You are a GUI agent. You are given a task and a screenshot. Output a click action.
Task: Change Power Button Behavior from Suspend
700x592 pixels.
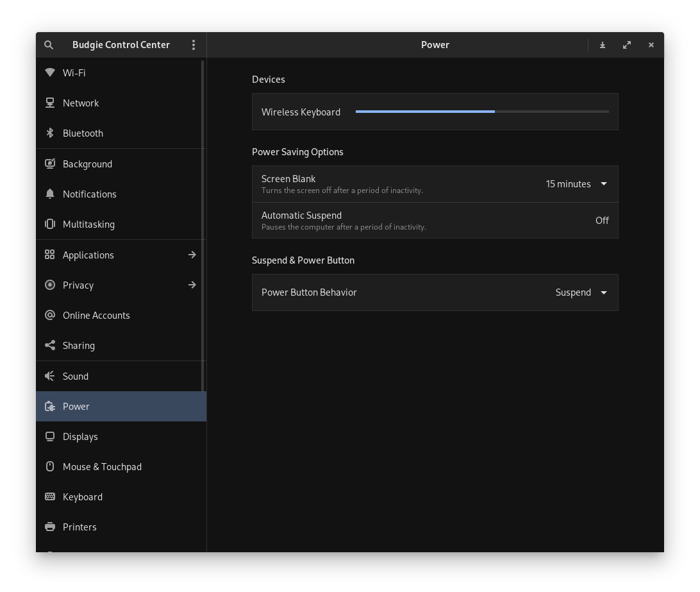tap(580, 292)
